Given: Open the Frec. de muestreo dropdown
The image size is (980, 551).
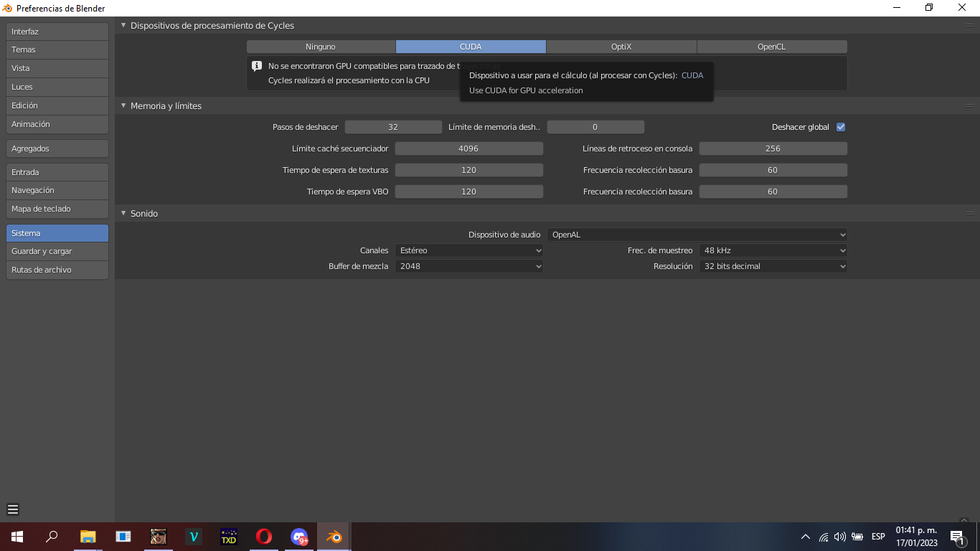Looking at the screenshot, I should [x=773, y=250].
